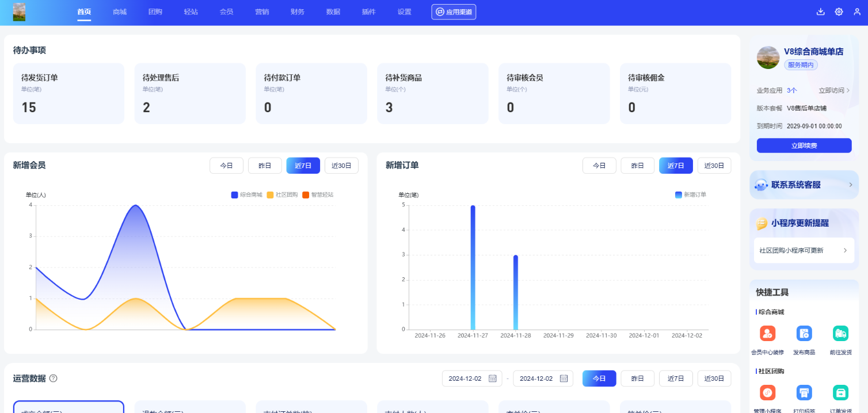Click the download icon in top bar
This screenshot has width=868, height=413.
tap(820, 12)
